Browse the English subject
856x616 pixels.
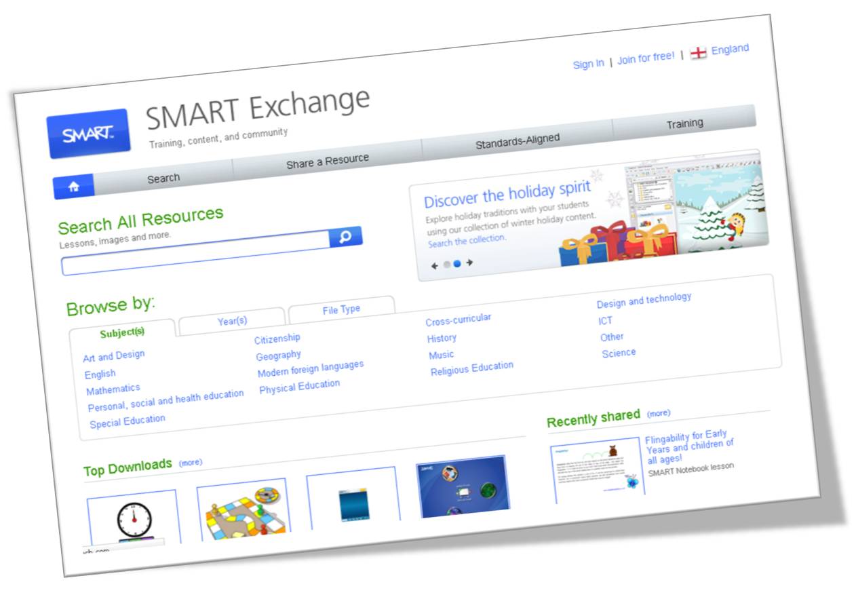coord(100,374)
